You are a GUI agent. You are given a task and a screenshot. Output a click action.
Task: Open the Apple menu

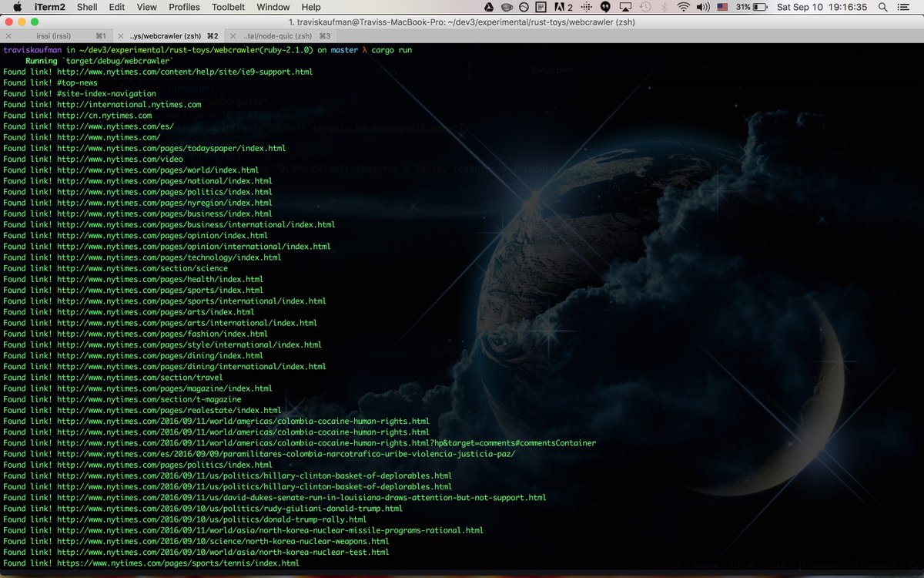(17, 7)
